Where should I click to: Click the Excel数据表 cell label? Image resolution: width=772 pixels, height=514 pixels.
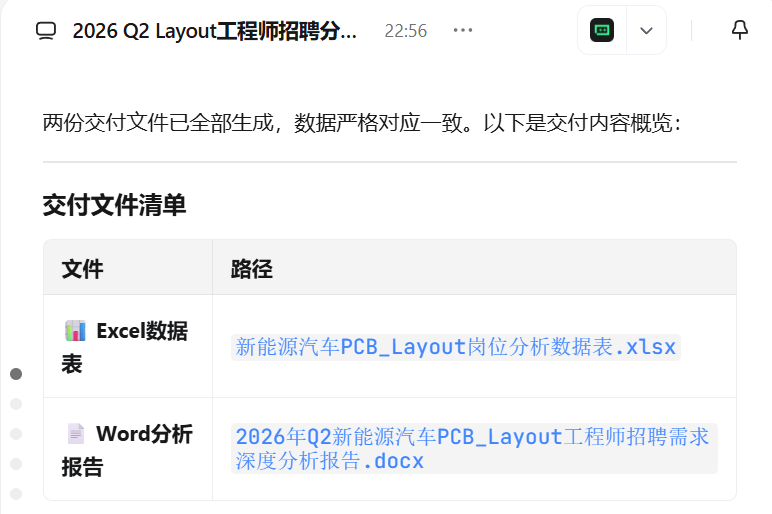click(125, 347)
